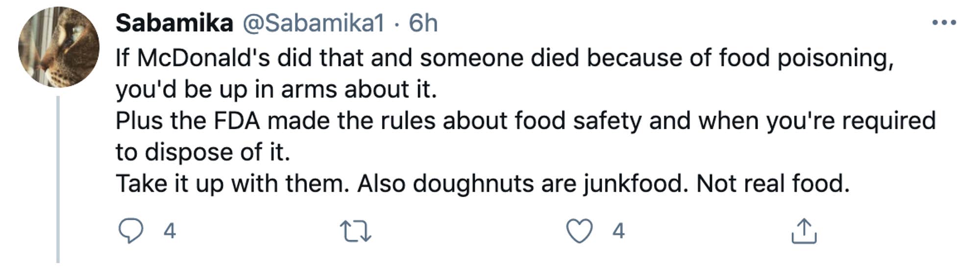Screen dimensions: 980x273
Task: Click the like count number 4
Action: coord(618,231)
